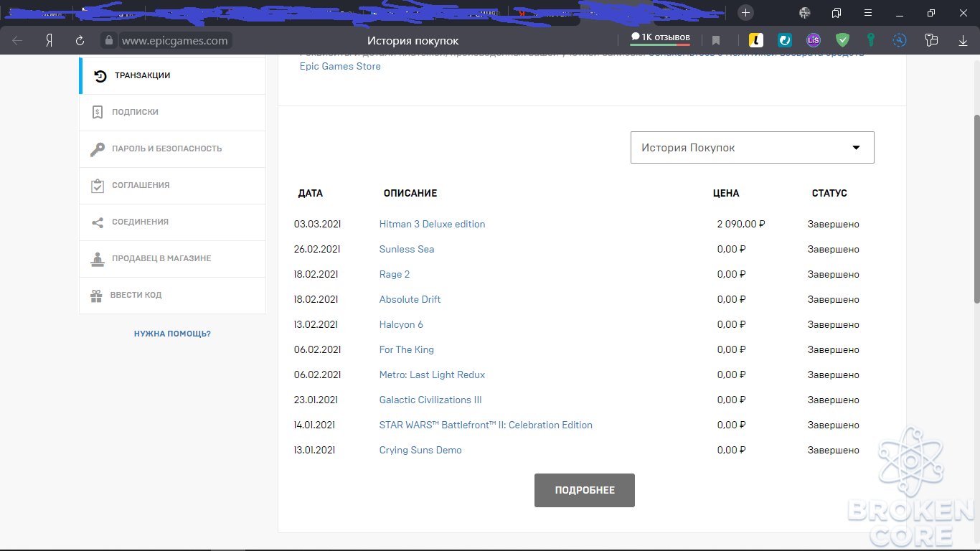The image size is (980, 551).
Task: Click the 2 090,00 ₽ price
Action: (x=741, y=224)
